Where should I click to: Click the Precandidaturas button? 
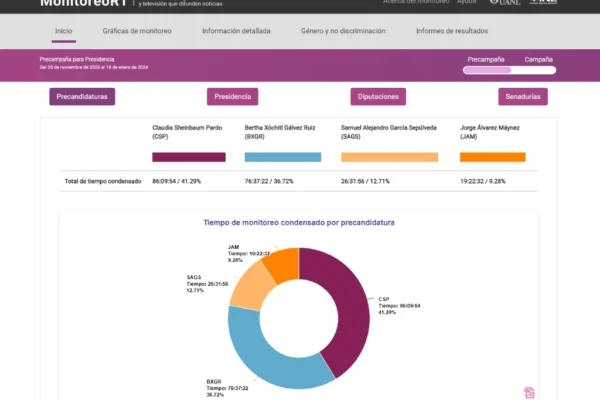(x=83, y=97)
